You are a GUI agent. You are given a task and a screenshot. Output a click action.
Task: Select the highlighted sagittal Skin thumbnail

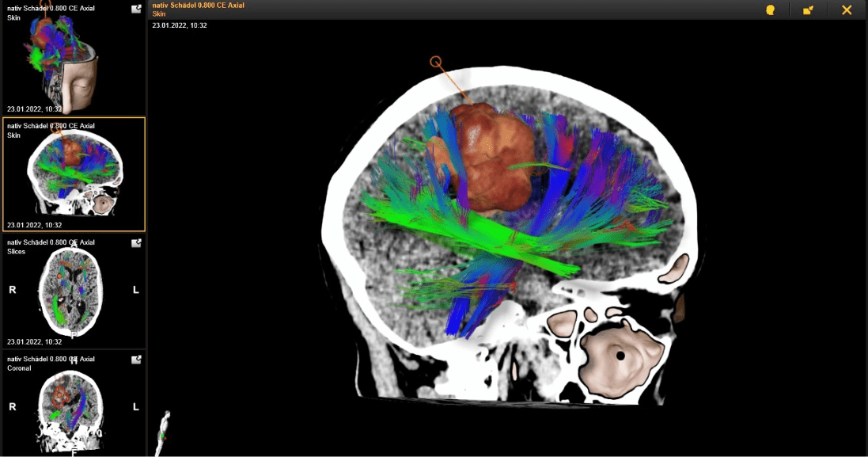(x=74, y=174)
